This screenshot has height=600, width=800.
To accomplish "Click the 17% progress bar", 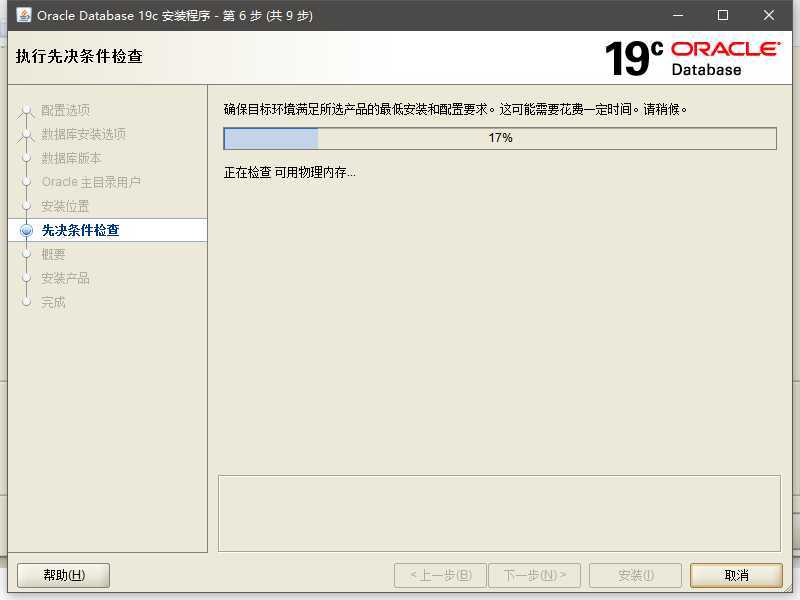I will [x=500, y=138].
